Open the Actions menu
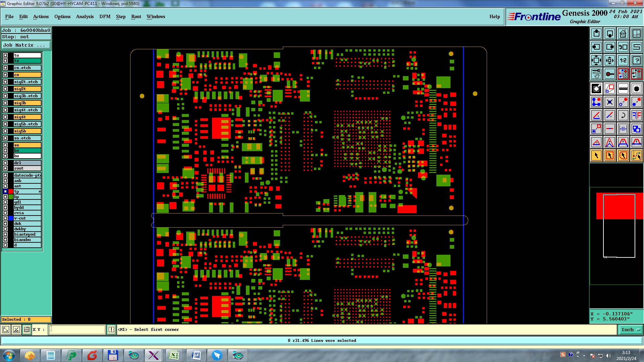The image size is (644, 362). pos(41,16)
